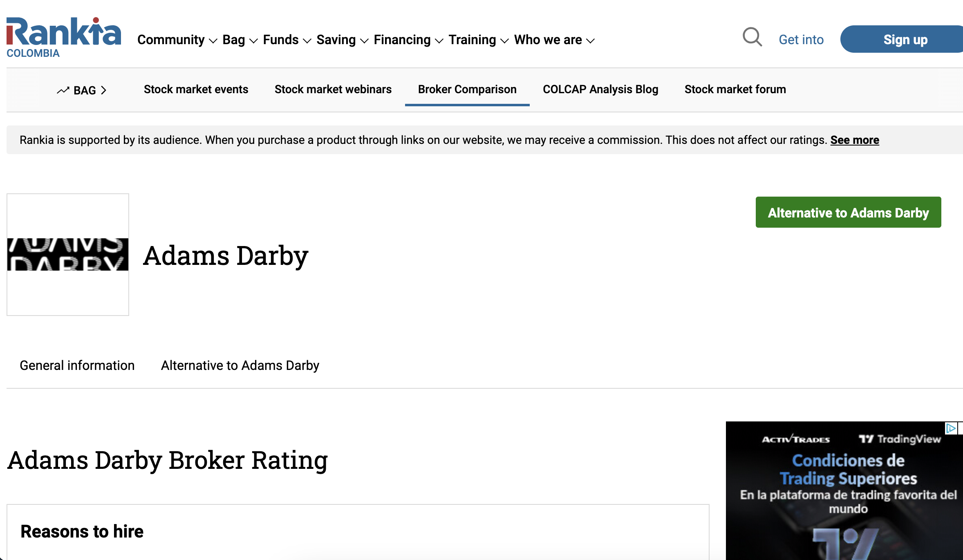
Task: Open the ActivTrades TradingView advertisement
Action: pos(844,491)
